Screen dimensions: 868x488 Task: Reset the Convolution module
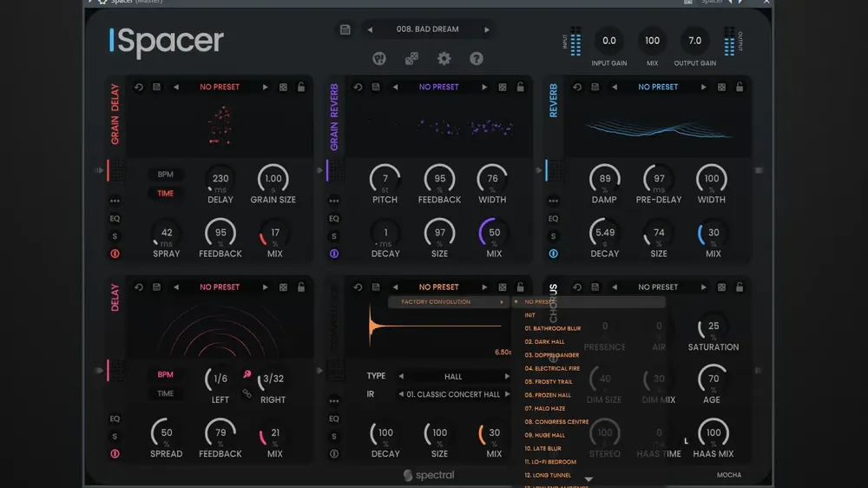coord(358,287)
